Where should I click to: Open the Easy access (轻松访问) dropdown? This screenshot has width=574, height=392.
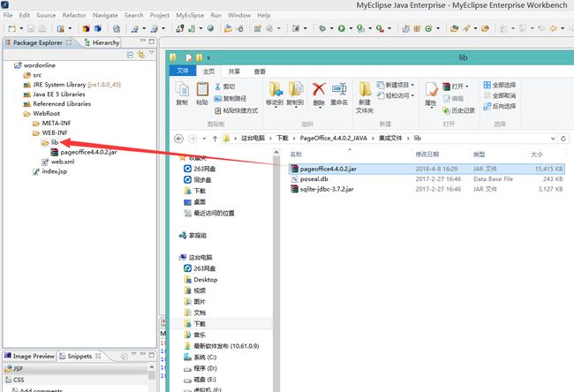[412, 95]
